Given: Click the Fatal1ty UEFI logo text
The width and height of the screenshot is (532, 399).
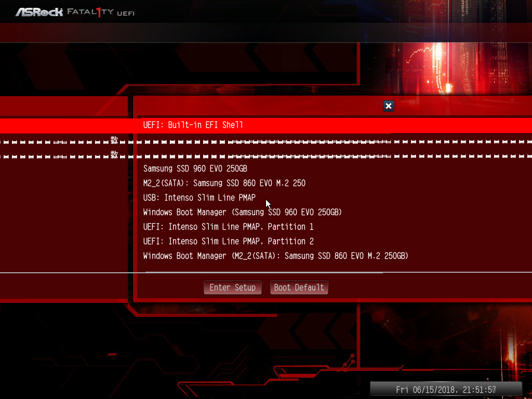Looking at the screenshot, I should click(101, 12).
